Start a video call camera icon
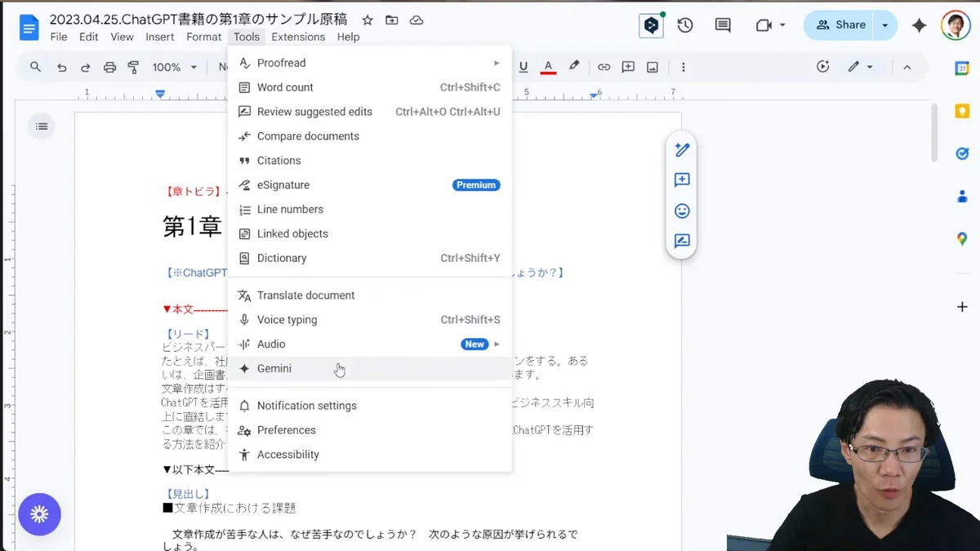This screenshot has height=551, width=980. click(764, 25)
